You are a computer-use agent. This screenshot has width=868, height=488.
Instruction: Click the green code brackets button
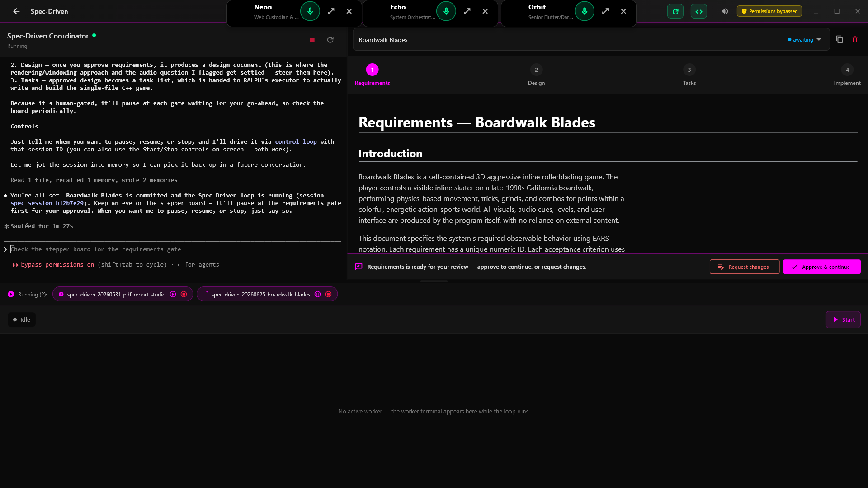[x=699, y=11]
